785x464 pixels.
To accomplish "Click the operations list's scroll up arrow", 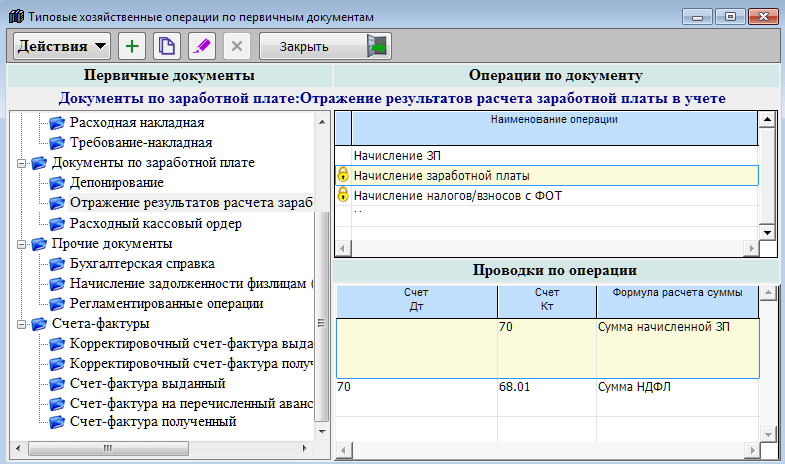I will (767, 120).
